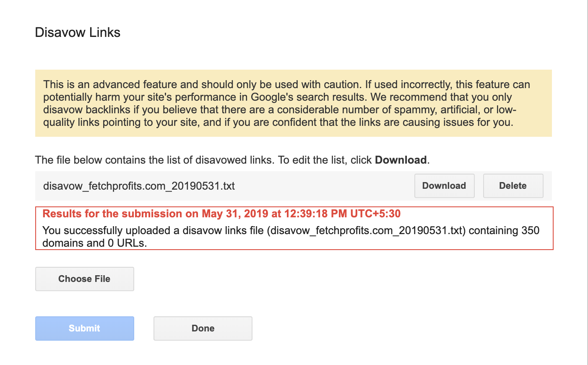Screen dimensions: 588x365
Task: Select disavow_fetchprofits.com_20190531.txt in the gray file row
Action: coord(139,186)
